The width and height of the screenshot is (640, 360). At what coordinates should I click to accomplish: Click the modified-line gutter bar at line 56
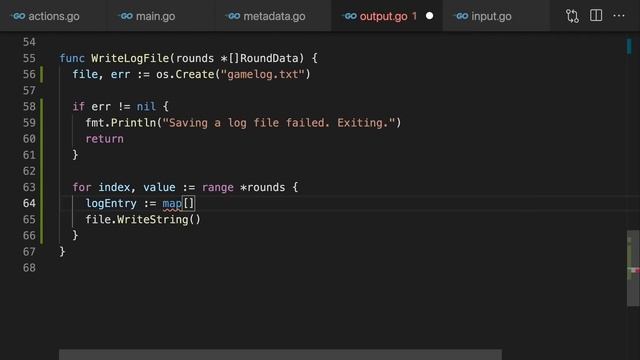[42, 74]
